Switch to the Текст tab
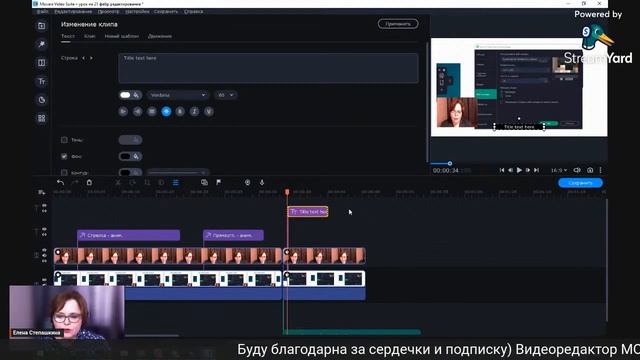 68,36
